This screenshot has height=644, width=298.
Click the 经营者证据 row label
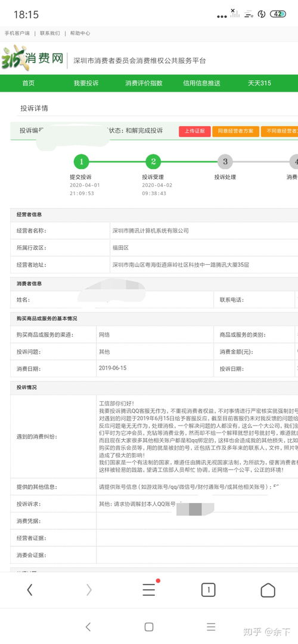(x=31, y=538)
